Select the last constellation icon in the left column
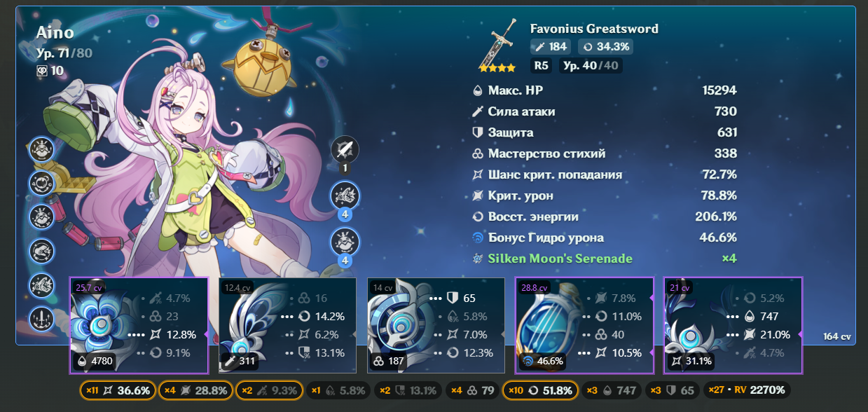 [41, 319]
